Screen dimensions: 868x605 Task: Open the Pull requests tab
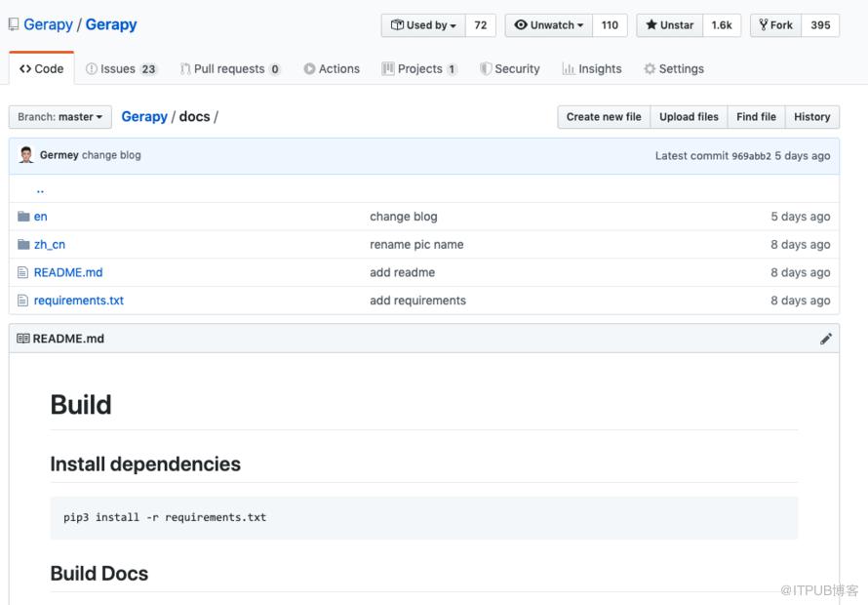230,68
